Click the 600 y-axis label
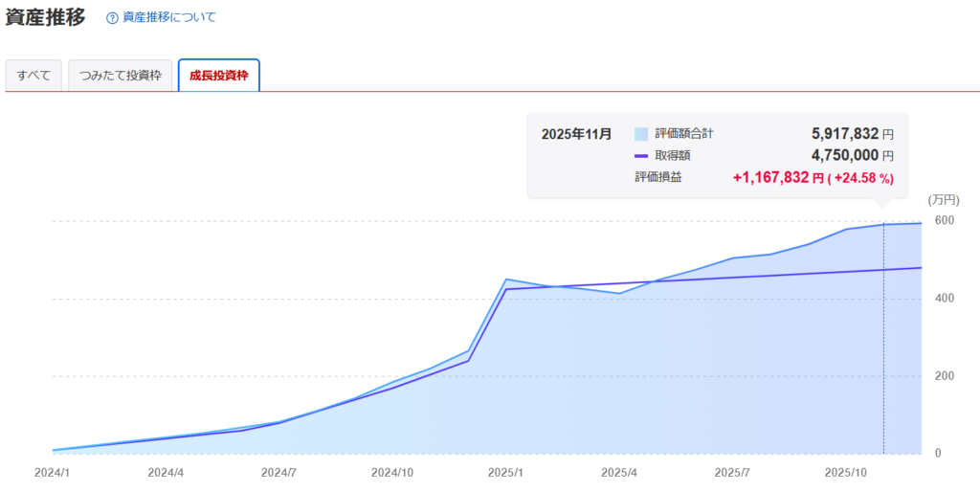Viewport: 980px width, 492px height. (945, 221)
